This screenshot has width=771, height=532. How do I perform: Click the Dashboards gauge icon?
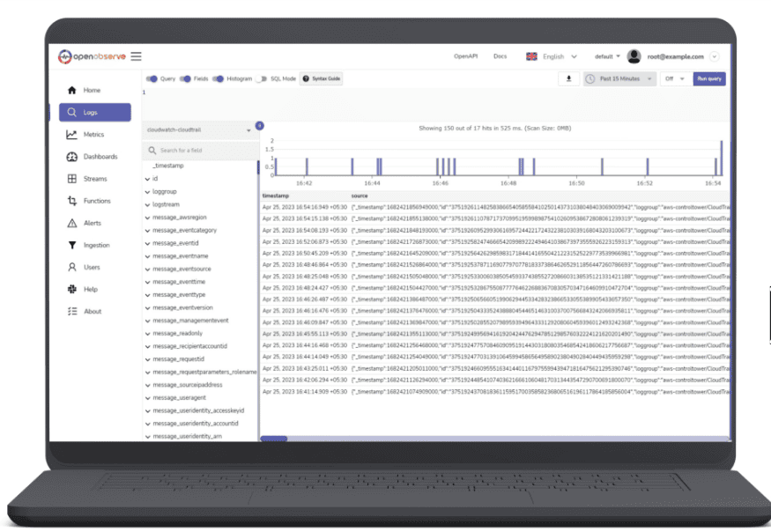pos(71,157)
